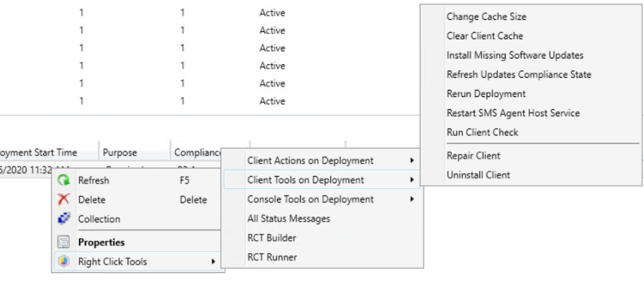Expand the Client Actions on Deployment arrow
644x286 pixels.
click(412, 160)
